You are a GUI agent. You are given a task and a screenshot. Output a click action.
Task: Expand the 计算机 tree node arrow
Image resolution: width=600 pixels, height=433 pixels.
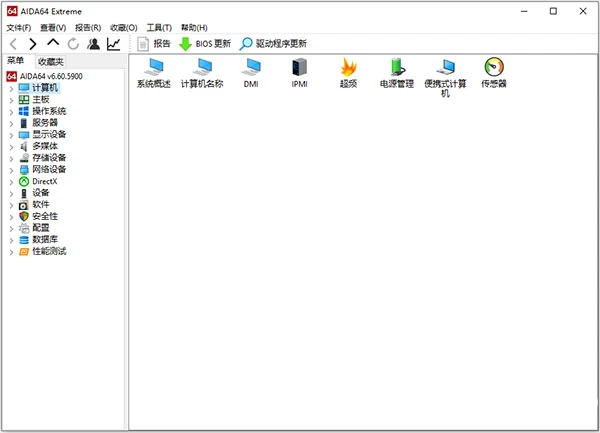11,89
